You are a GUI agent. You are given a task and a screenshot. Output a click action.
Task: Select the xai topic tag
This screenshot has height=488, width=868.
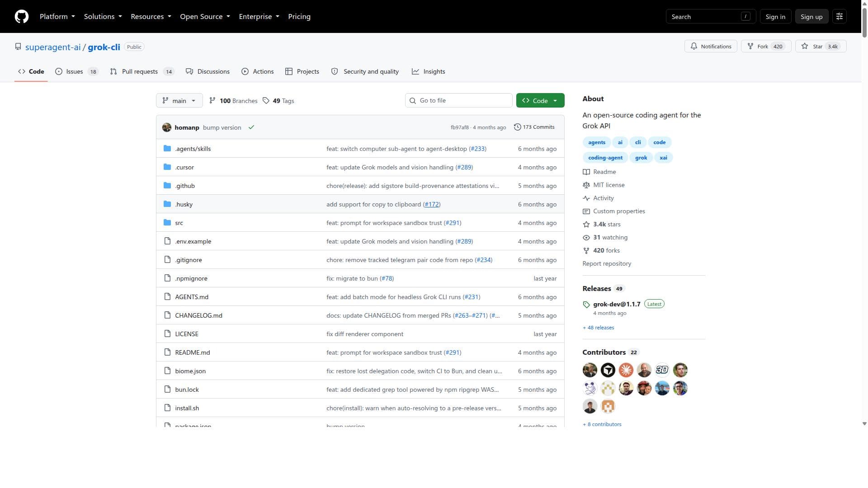[663, 158]
